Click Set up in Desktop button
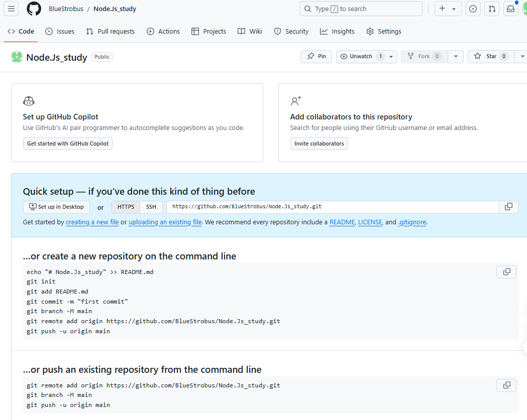Screen dimensions: 527x420 tap(56, 207)
